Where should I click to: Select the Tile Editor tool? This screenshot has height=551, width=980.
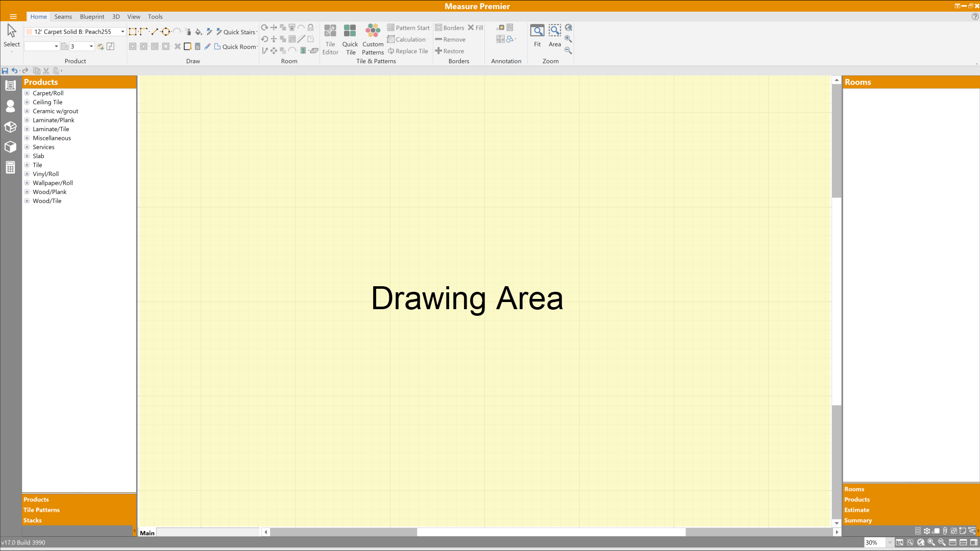click(x=330, y=39)
